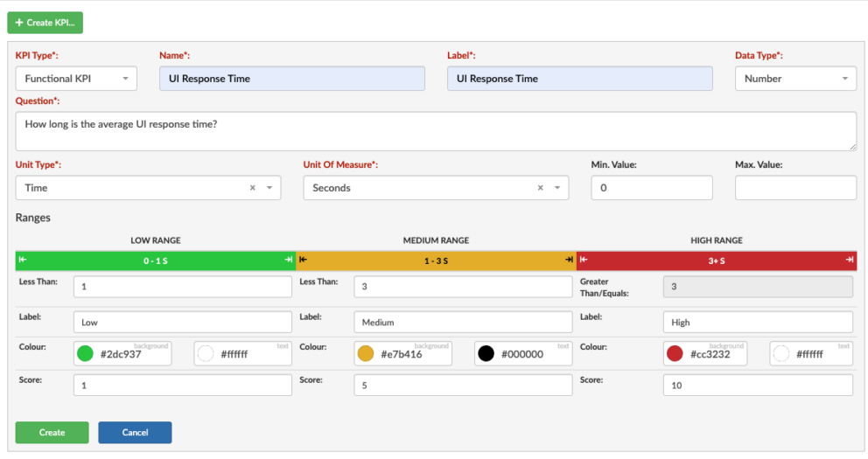Edit Low Range Less Than value
Screen dimensions: 868x459
[x=183, y=287]
